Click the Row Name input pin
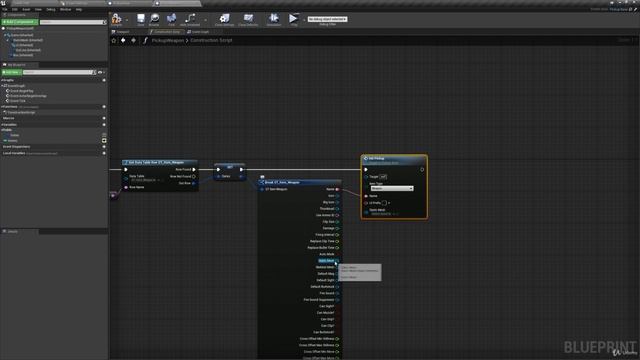This screenshot has width=640, height=360. pyautogui.click(x=126, y=187)
